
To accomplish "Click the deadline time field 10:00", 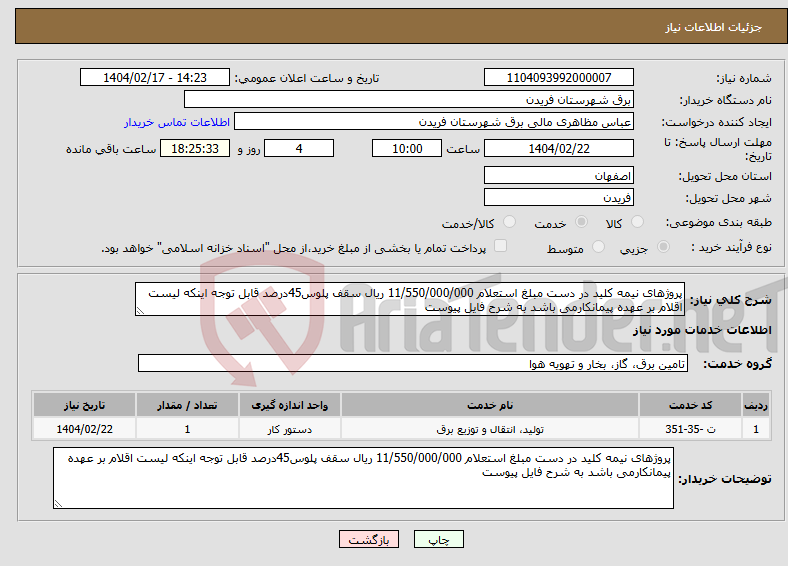I will pyautogui.click(x=407, y=148).
